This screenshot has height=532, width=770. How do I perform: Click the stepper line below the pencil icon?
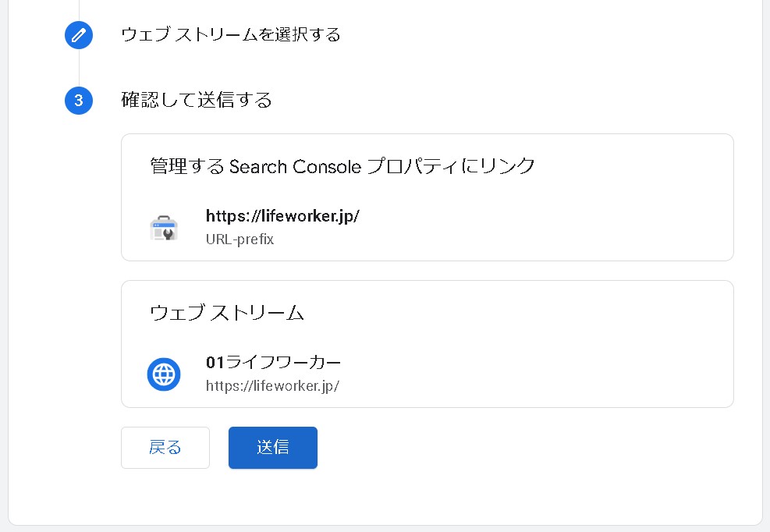(x=79, y=69)
